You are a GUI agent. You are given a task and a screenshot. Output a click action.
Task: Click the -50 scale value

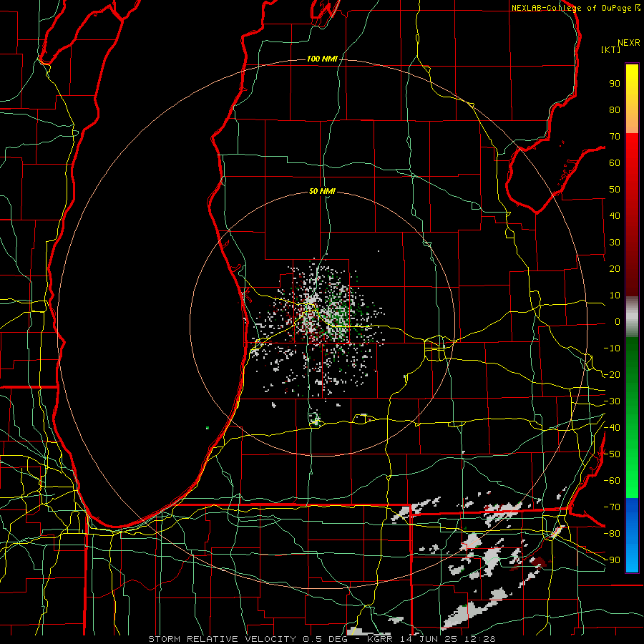point(612,454)
